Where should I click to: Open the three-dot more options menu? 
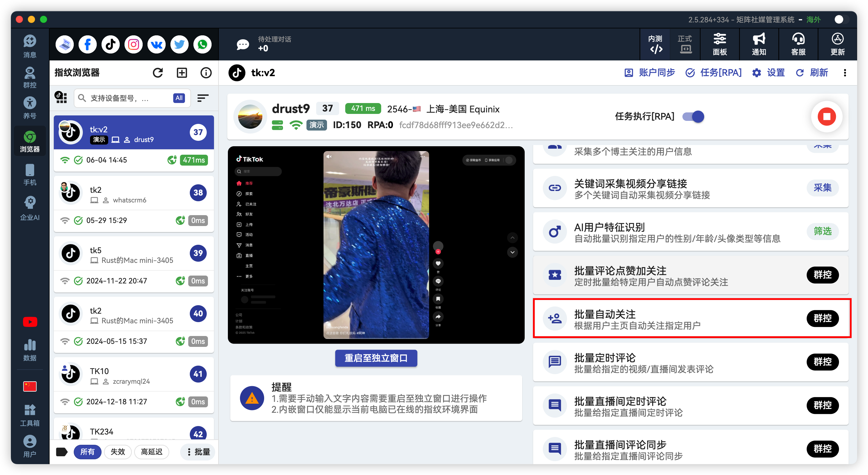coord(845,73)
